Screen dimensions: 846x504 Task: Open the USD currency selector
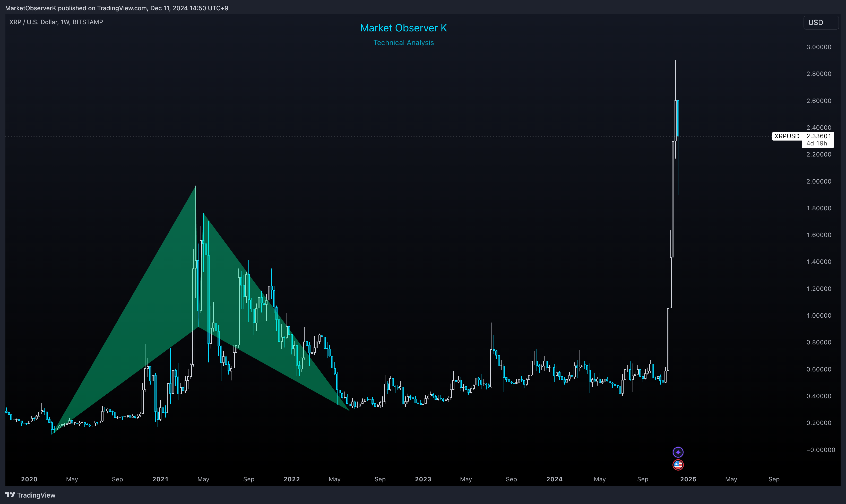[821, 22]
